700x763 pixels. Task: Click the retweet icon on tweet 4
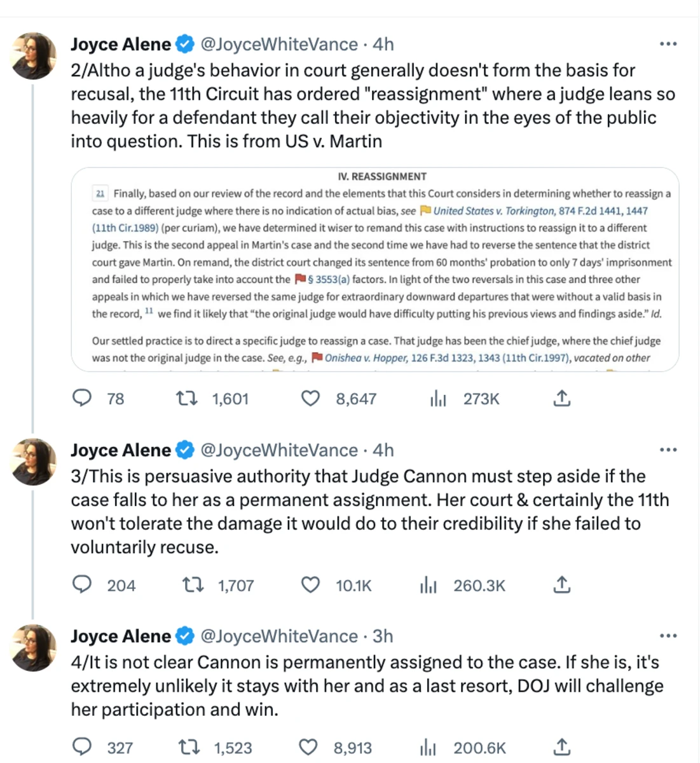[189, 747]
